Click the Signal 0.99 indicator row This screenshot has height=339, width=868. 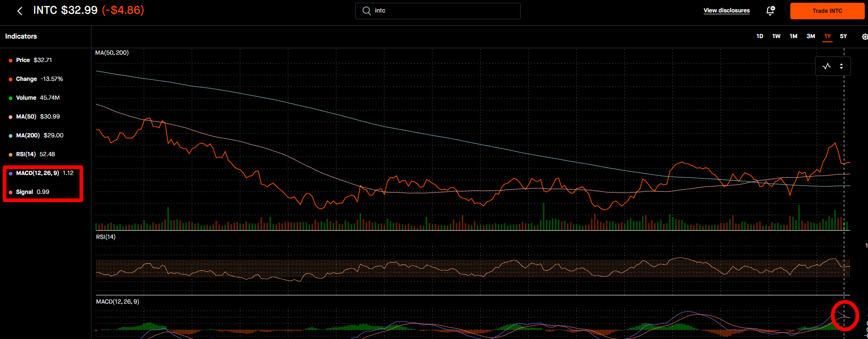(29, 192)
